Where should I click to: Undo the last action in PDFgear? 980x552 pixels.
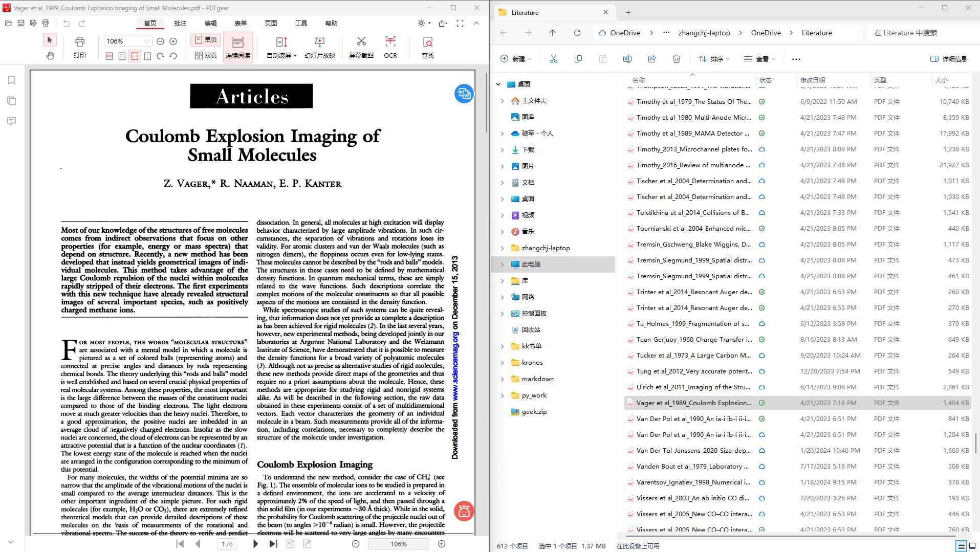click(x=67, y=23)
